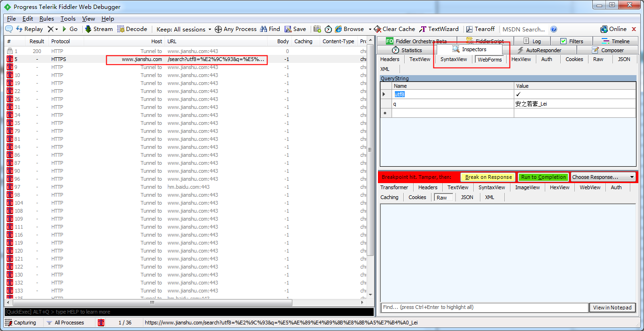Switch to Fiddler Orchestra Beta tab

click(416, 41)
